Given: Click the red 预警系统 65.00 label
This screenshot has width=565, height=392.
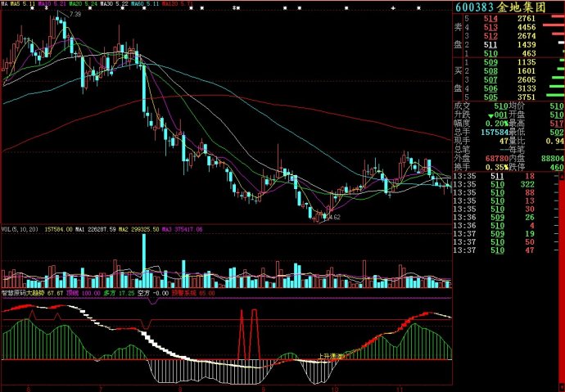Looking at the screenshot, I should (193, 293).
